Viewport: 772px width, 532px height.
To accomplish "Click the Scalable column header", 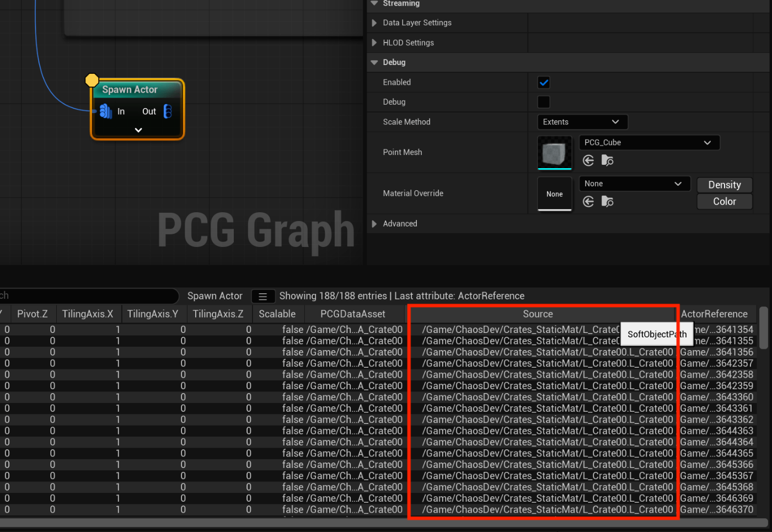I will tap(277, 314).
